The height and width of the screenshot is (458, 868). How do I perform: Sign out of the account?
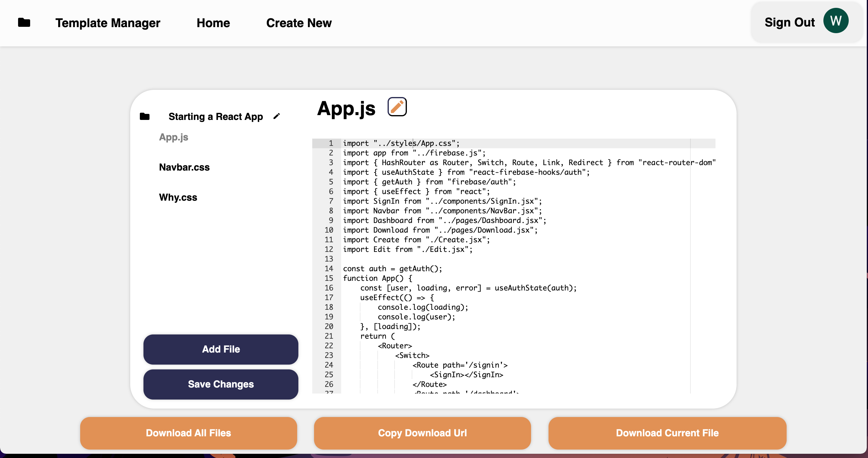coord(789,22)
